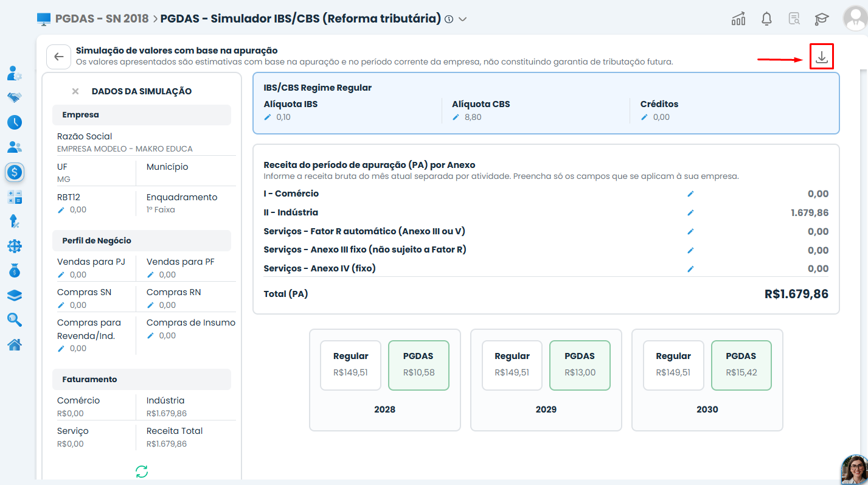This screenshot has height=485, width=868.
Task: Select the 2029 Regular card
Action: coord(512,365)
